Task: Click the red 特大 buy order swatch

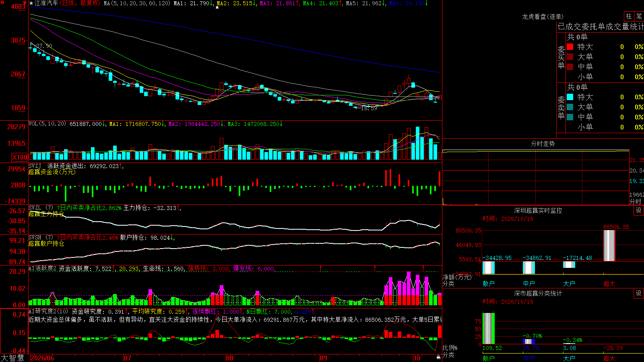Action: pos(570,47)
